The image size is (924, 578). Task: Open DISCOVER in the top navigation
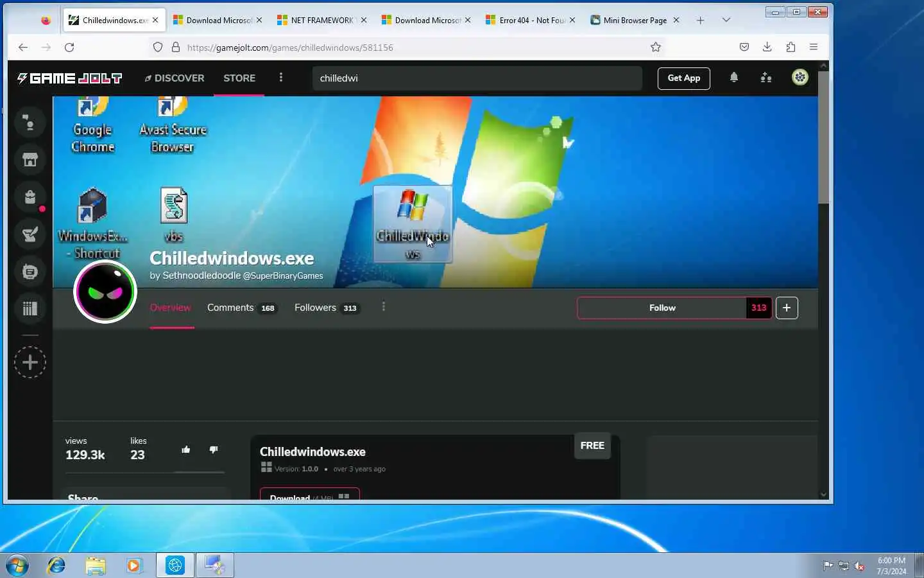pyautogui.click(x=174, y=78)
